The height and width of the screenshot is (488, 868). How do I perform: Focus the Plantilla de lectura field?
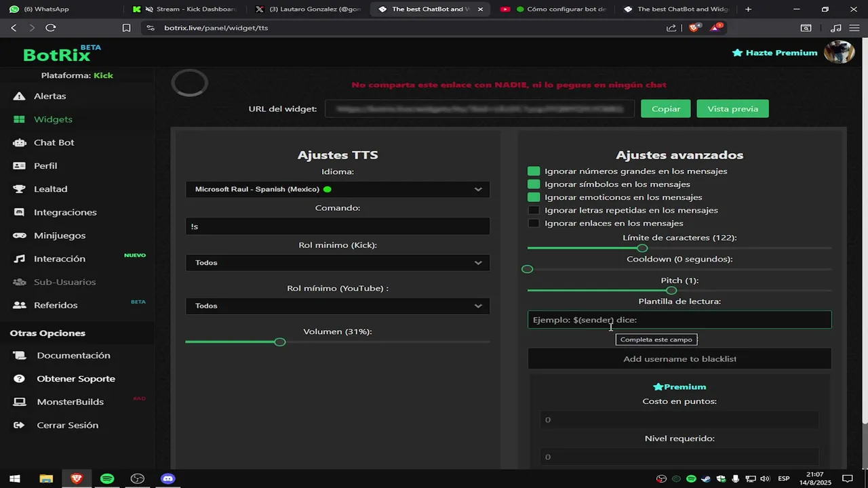[679, 320]
